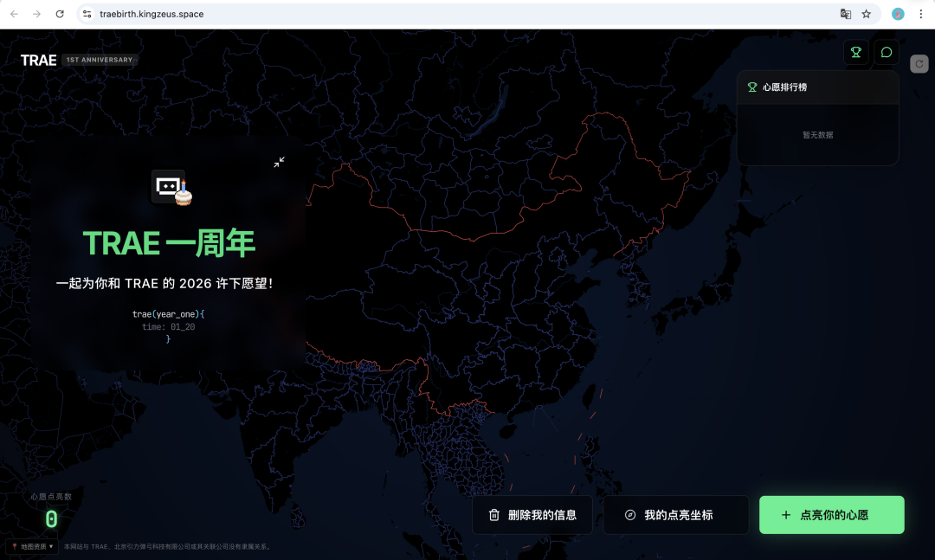Image resolution: width=935 pixels, height=560 pixels.
Task: Click the 我的点亮坐标 button
Action: (676, 515)
